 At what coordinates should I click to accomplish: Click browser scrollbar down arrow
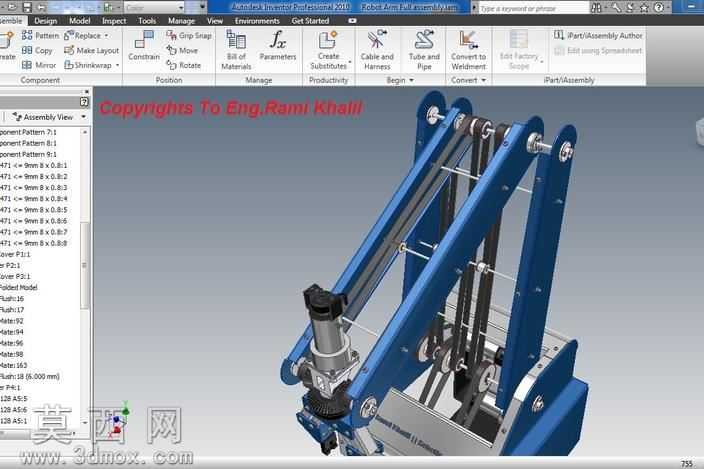click(x=84, y=422)
